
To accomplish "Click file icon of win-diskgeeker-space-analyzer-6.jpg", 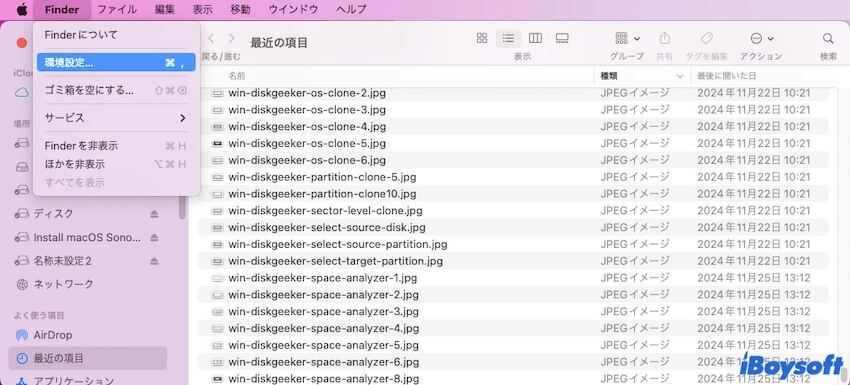I will pos(217,362).
